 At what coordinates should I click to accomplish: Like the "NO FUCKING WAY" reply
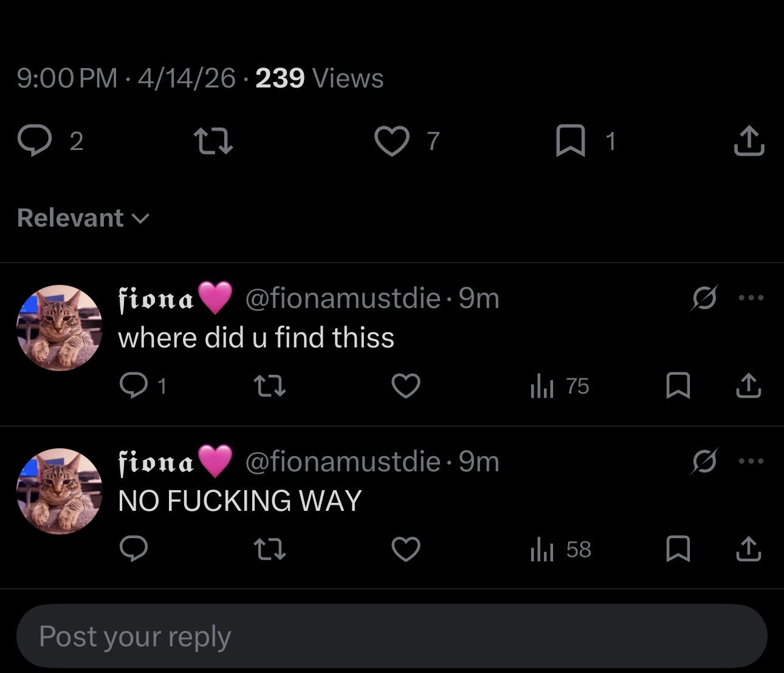pyautogui.click(x=406, y=549)
